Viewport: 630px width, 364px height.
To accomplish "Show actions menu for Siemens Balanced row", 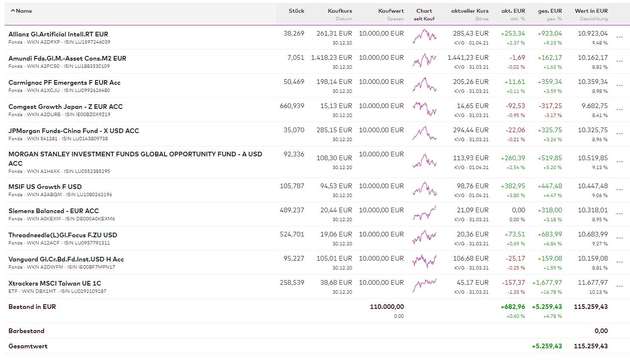I will pos(619,214).
